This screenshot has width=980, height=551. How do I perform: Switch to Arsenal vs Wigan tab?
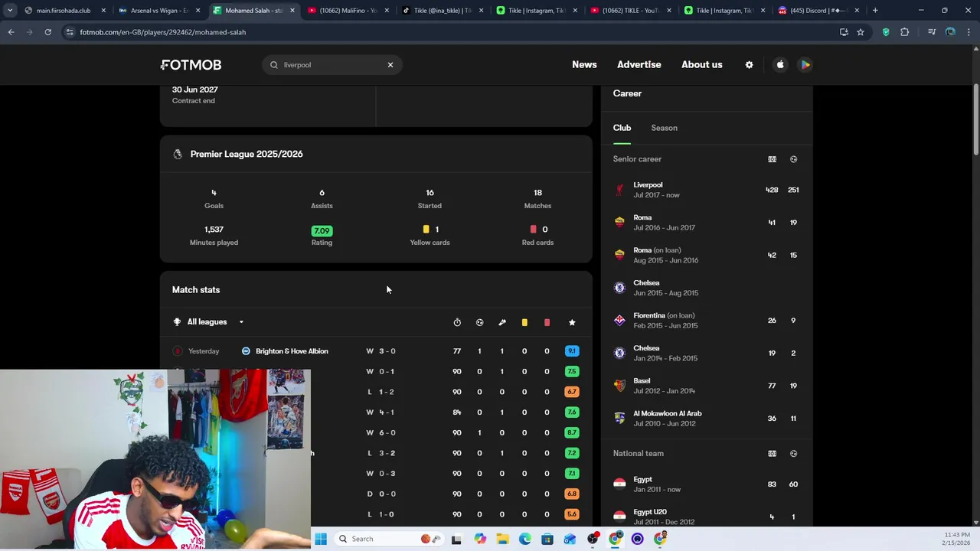point(160,11)
